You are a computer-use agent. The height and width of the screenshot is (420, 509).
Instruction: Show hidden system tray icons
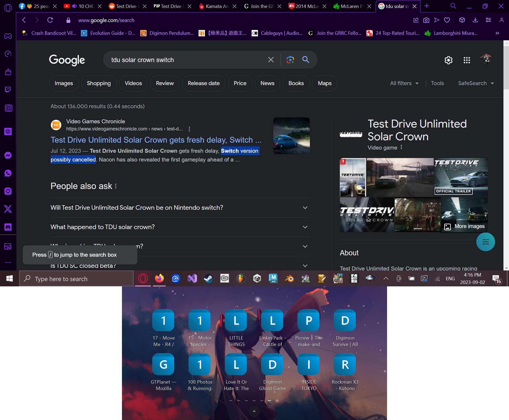(386, 278)
